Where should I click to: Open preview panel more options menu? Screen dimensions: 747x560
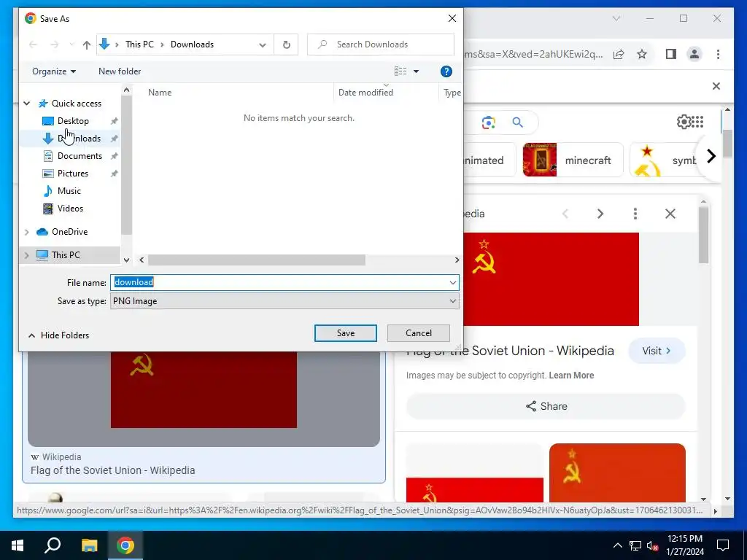click(635, 214)
